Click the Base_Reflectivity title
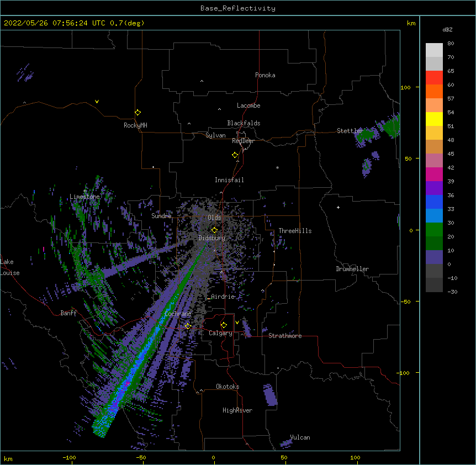 pos(238,8)
